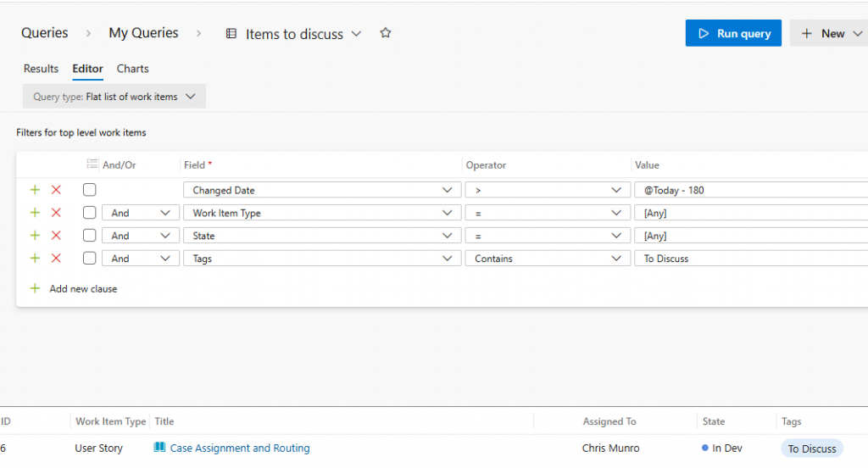
Task: Delete the Work Item Type clause row
Action: 56,213
